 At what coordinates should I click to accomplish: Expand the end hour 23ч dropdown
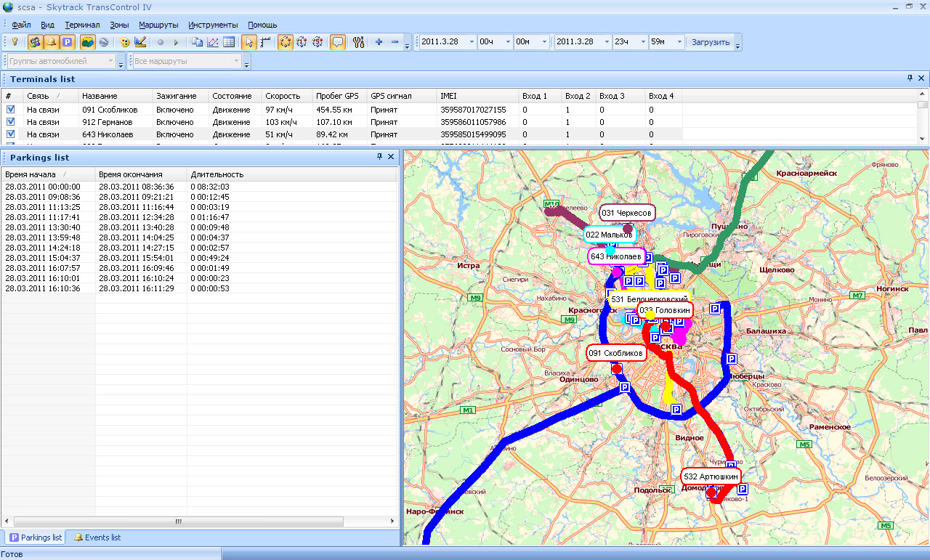tap(642, 42)
